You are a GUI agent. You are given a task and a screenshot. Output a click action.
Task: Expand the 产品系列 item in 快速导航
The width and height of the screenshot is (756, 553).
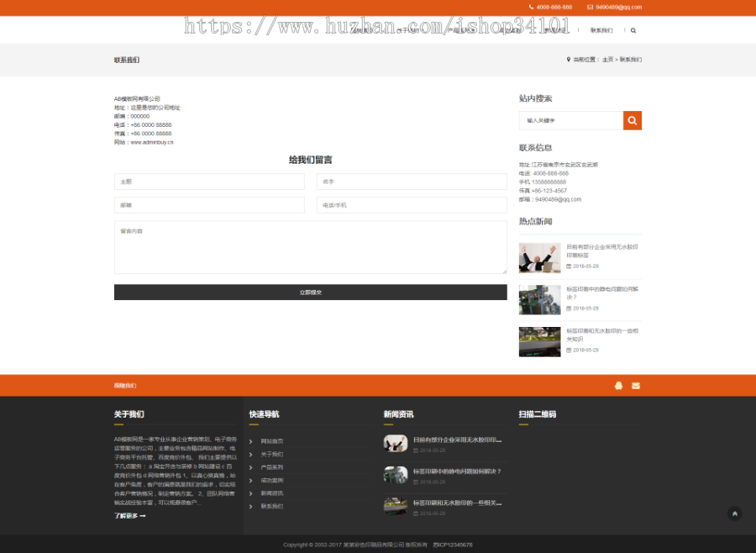(x=272, y=468)
